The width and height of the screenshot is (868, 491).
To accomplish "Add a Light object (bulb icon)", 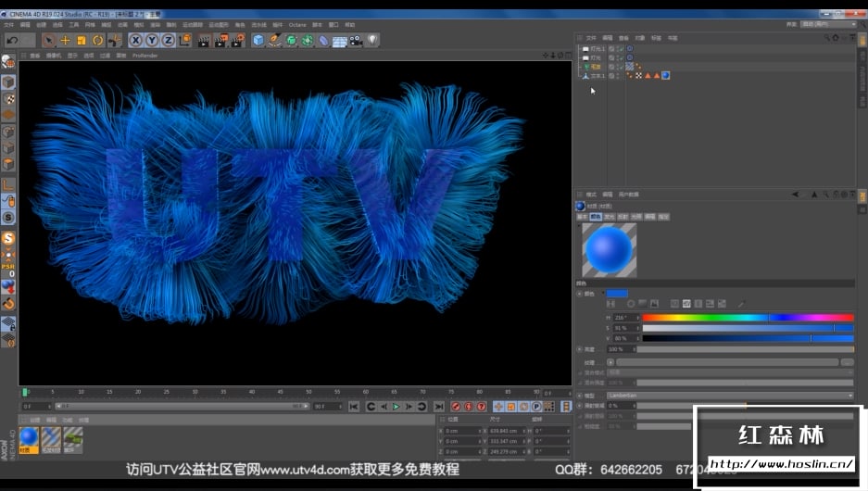I will tap(372, 41).
